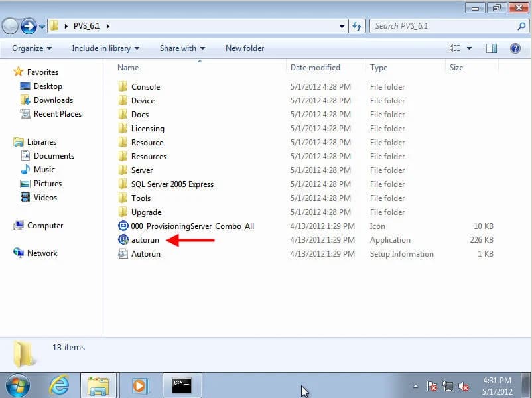The width and height of the screenshot is (532, 398).
Task: Click the Autorun Setup Information file icon
Action: [x=123, y=253]
